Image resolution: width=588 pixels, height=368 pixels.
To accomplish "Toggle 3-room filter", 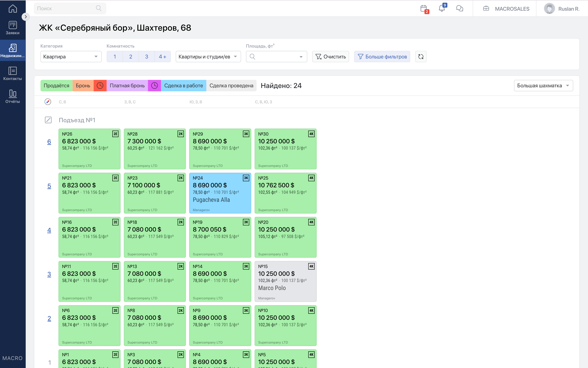I will (147, 57).
